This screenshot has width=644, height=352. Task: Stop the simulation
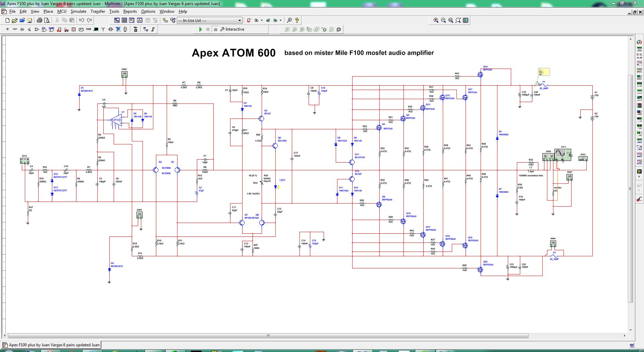[215, 29]
